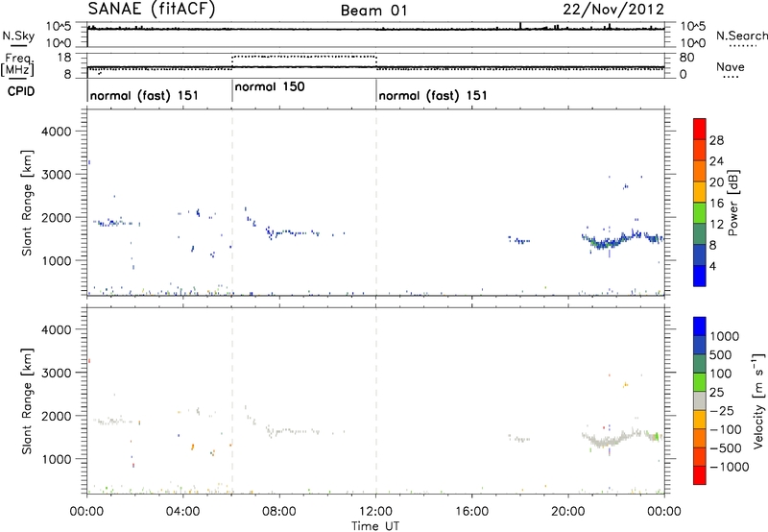This screenshot has width=768, height=532.
Task: Pick the teal 100–500 velocity colorbar segment
Action: pyautogui.click(x=700, y=364)
